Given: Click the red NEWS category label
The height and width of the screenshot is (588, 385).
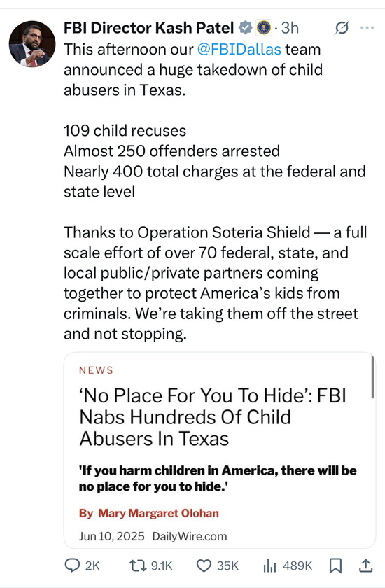Looking at the screenshot, I should (x=96, y=370).
